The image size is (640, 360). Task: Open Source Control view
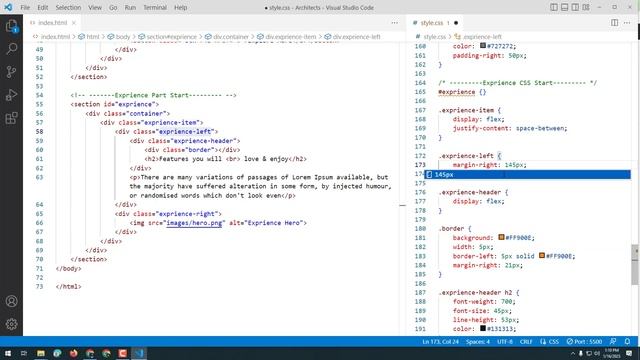(x=11, y=72)
